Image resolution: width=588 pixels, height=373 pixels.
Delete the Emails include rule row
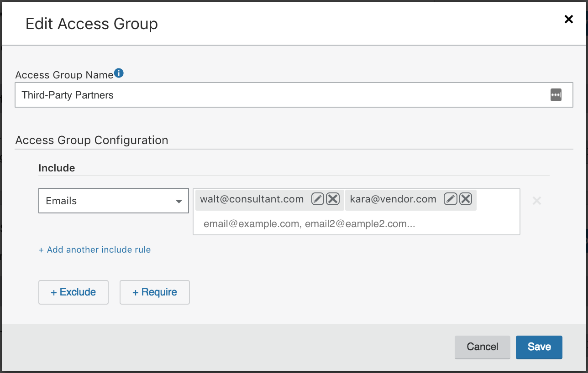pos(537,201)
